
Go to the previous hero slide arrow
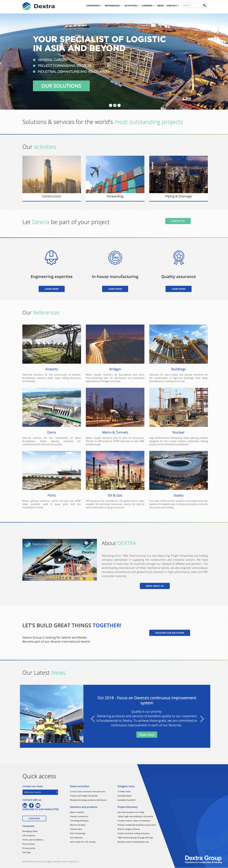[x=1, y=63]
